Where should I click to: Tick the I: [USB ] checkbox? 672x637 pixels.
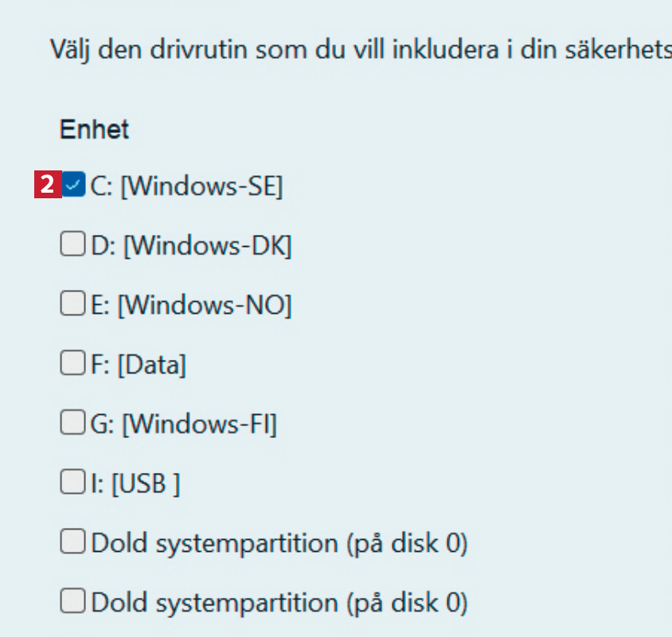(x=72, y=483)
